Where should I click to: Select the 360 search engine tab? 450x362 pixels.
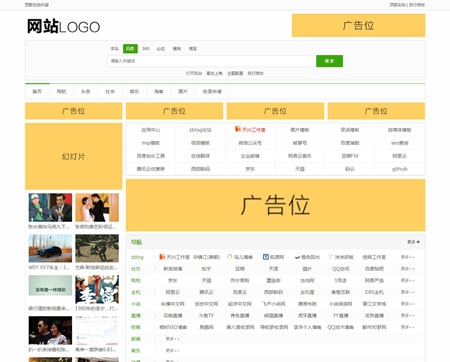click(146, 49)
